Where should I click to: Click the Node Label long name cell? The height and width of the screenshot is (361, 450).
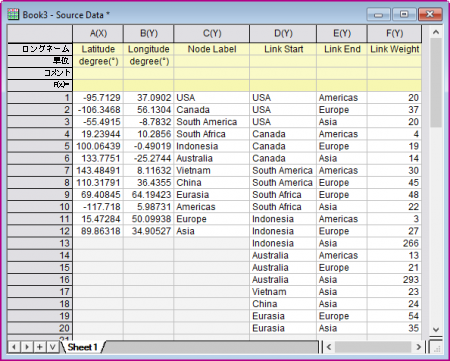coord(212,49)
